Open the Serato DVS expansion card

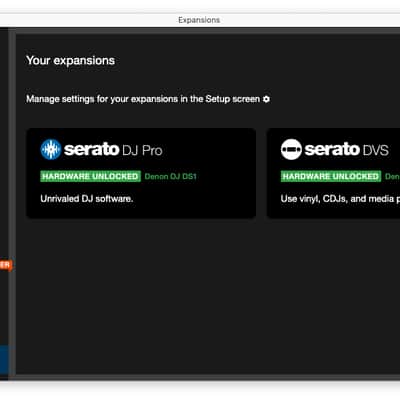pyautogui.click(x=333, y=173)
